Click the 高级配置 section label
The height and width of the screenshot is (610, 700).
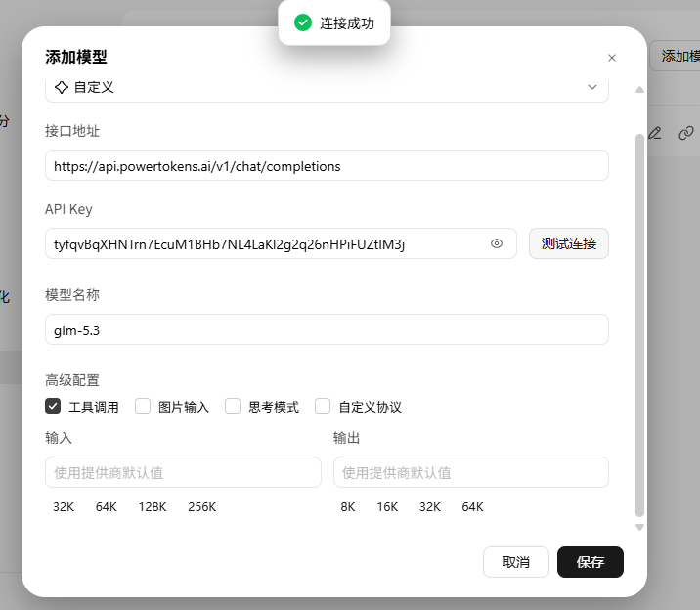click(x=72, y=380)
